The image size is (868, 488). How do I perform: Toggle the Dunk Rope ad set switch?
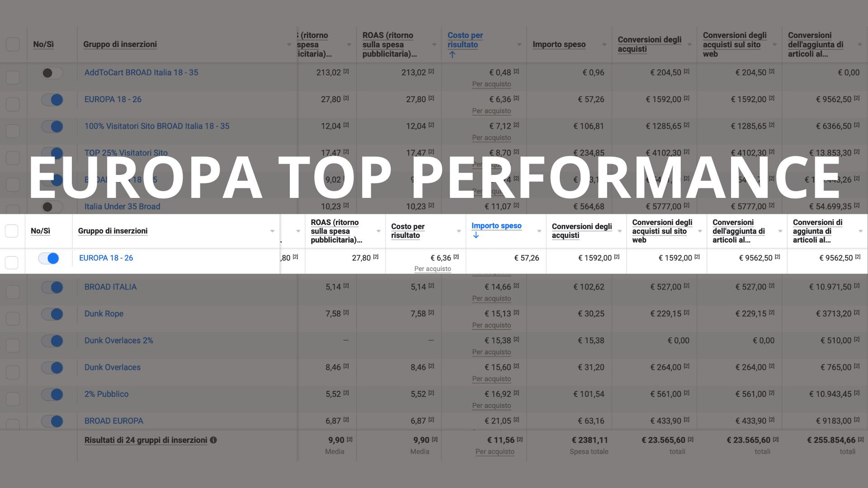pos(52,314)
